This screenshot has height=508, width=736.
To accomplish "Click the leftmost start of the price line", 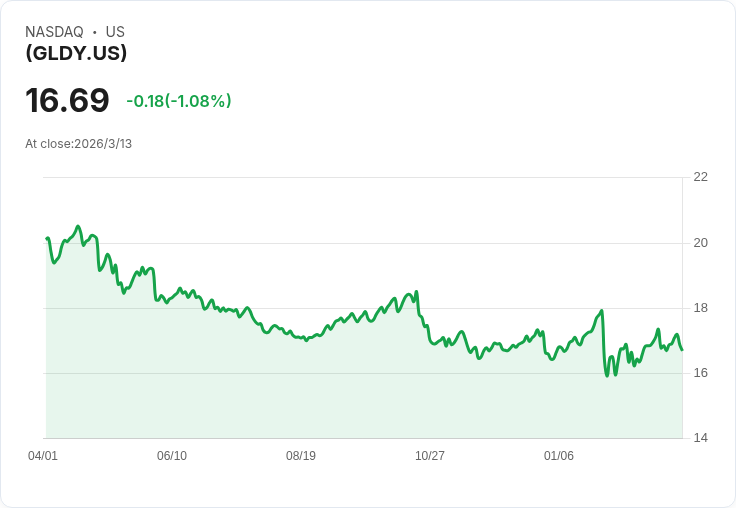I will coord(47,238).
